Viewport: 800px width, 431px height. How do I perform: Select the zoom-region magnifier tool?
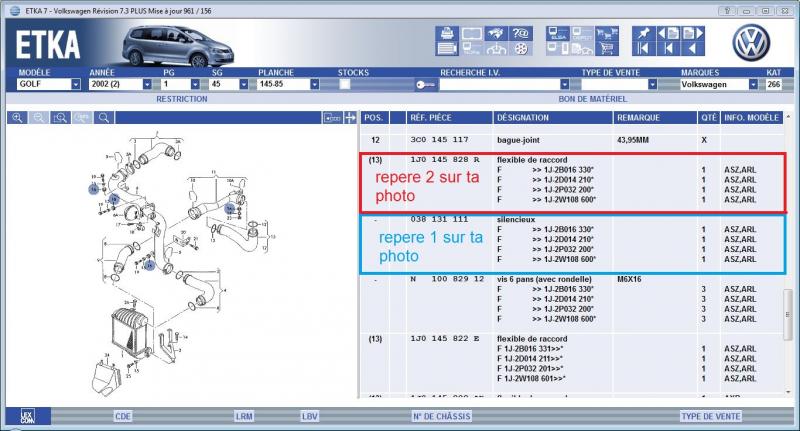(x=60, y=118)
